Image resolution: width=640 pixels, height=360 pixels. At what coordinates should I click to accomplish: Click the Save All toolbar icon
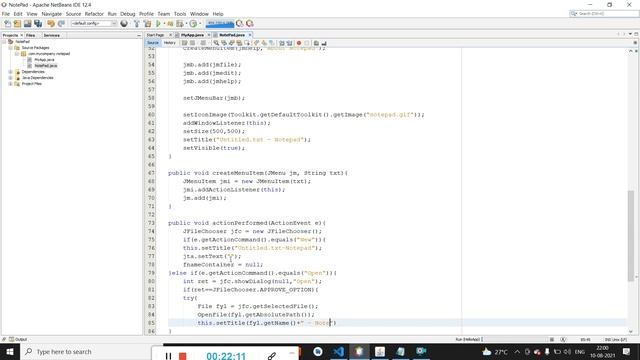tap(38, 24)
